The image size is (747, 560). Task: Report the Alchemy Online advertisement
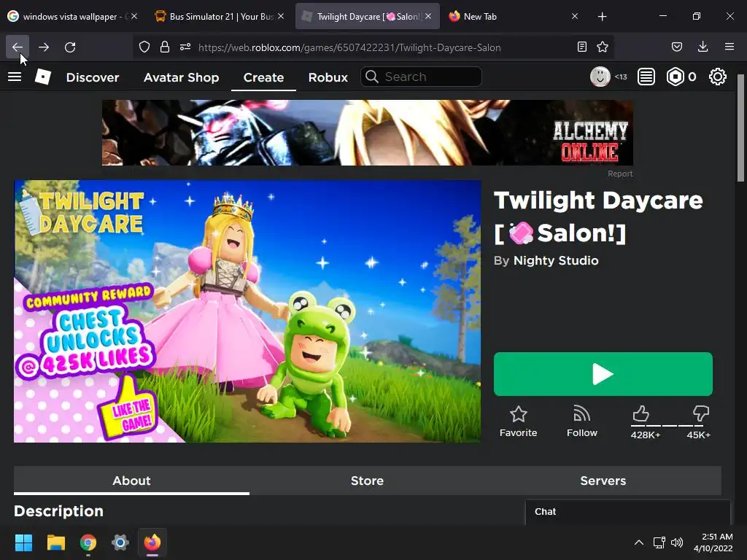click(620, 174)
